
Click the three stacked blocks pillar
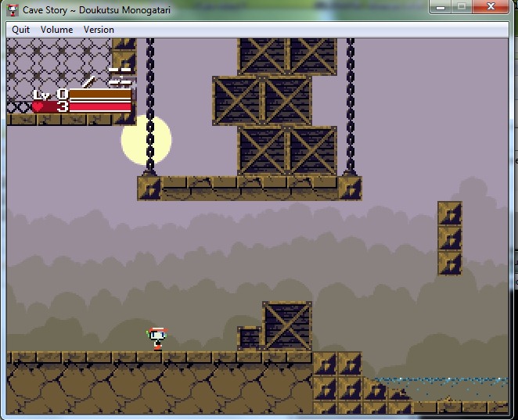pos(450,239)
